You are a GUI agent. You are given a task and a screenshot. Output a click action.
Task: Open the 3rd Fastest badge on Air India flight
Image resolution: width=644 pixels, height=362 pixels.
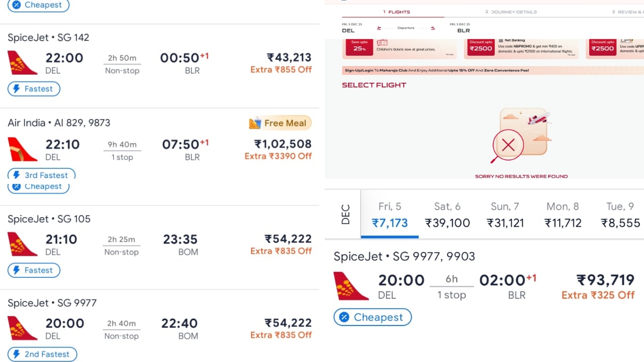click(x=41, y=175)
